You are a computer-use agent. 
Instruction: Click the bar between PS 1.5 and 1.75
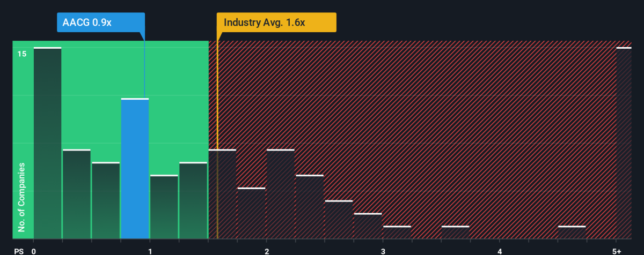[222, 194]
